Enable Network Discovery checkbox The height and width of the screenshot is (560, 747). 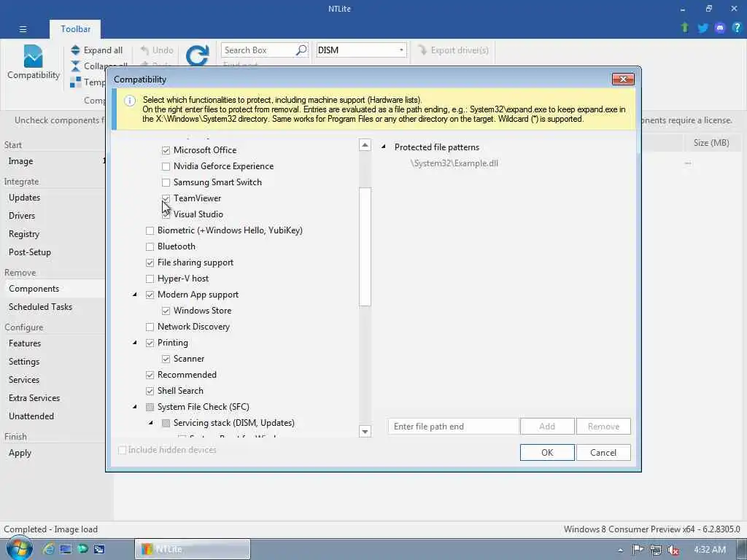coord(150,327)
